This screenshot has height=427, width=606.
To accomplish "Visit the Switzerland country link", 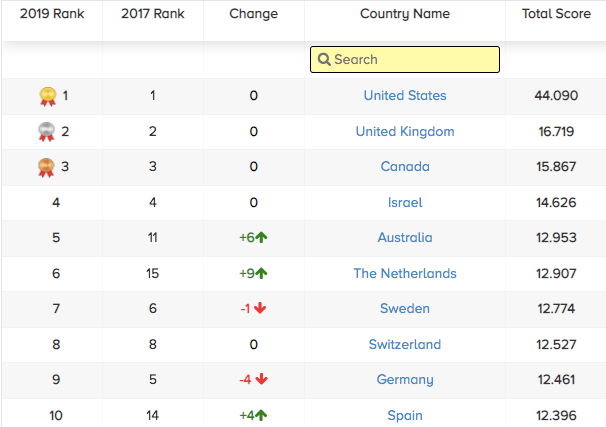I will [405, 345].
